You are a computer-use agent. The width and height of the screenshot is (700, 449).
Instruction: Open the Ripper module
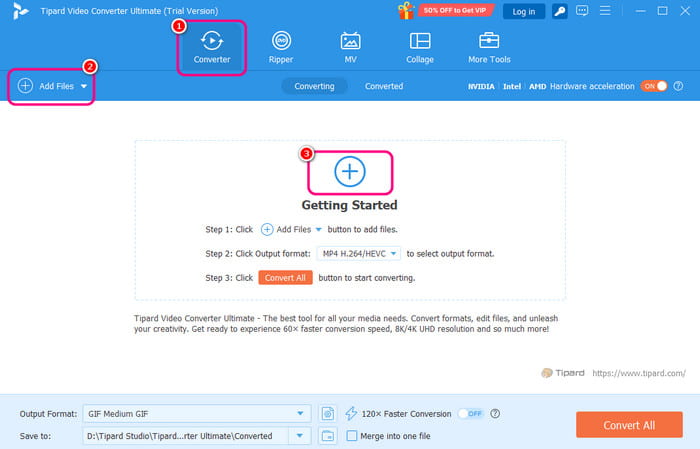click(282, 47)
